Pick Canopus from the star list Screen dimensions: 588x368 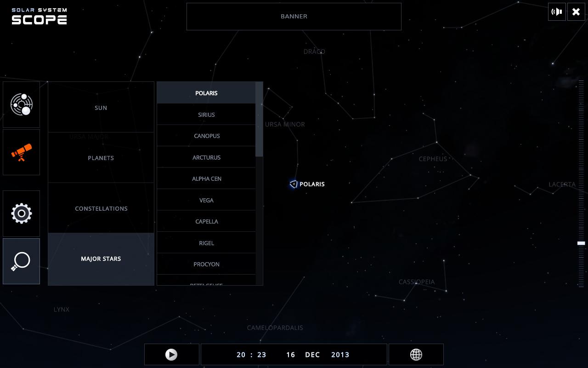point(206,136)
